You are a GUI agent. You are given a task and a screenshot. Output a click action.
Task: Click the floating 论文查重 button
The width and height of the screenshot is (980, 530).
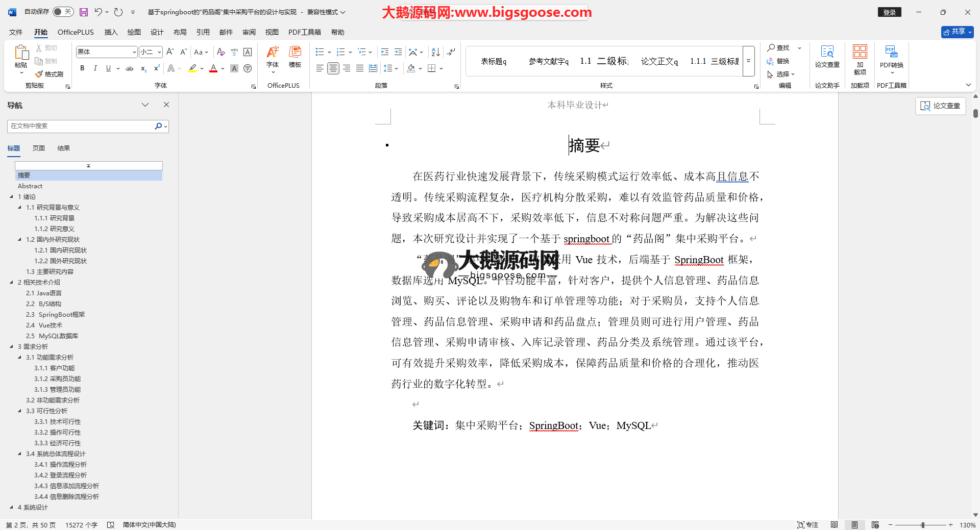(x=940, y=106)
